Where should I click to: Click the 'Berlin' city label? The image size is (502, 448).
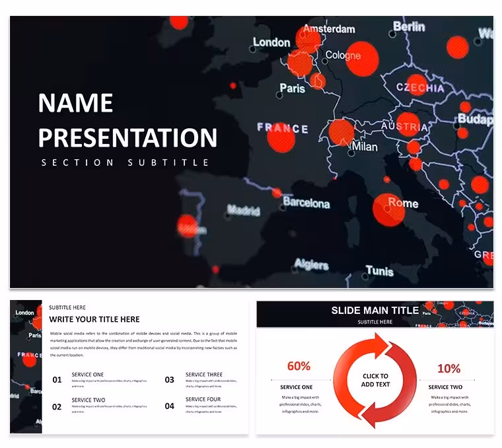click(409, 26)
